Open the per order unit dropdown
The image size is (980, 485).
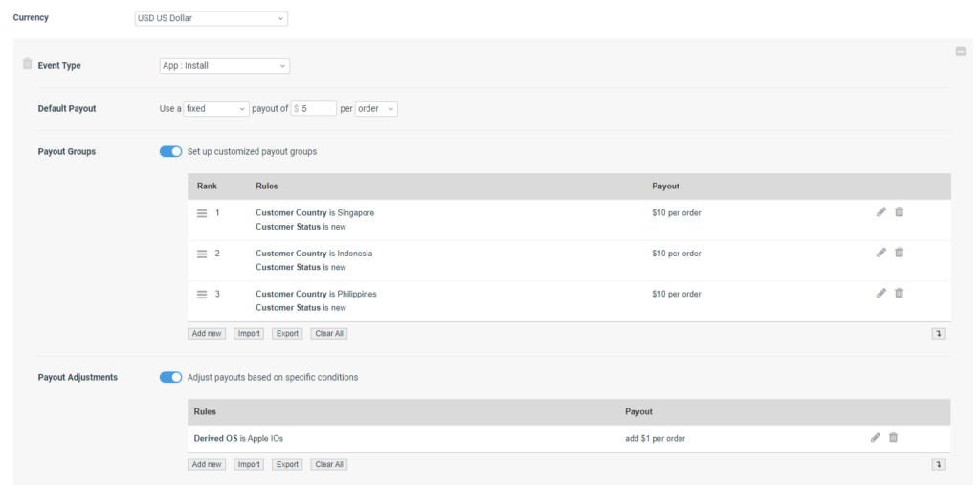click(x=376, y=109)
